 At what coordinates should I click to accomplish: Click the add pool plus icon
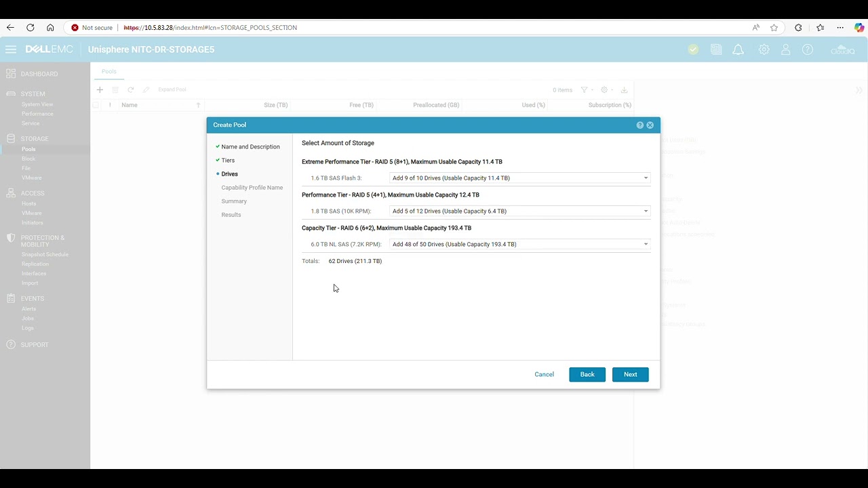click(100, 89)
